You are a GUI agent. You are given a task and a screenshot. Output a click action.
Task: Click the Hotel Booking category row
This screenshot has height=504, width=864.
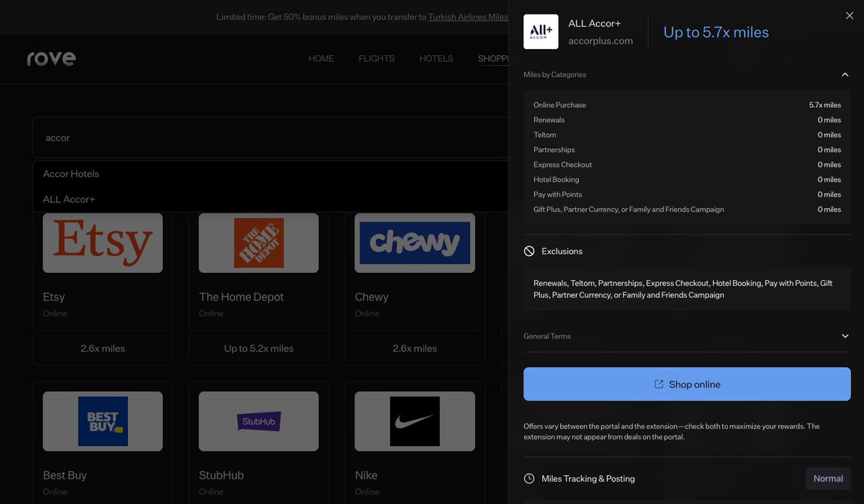click(x=687, y=179)
